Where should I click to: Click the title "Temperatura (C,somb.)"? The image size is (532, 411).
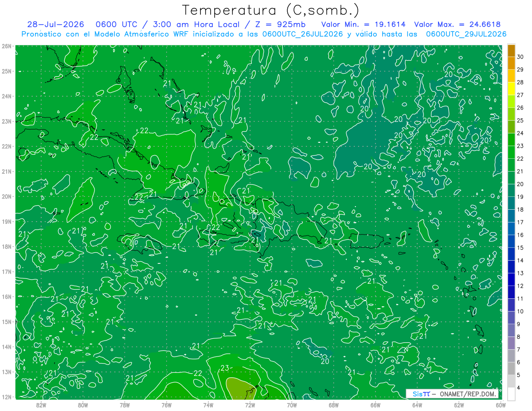271,10
